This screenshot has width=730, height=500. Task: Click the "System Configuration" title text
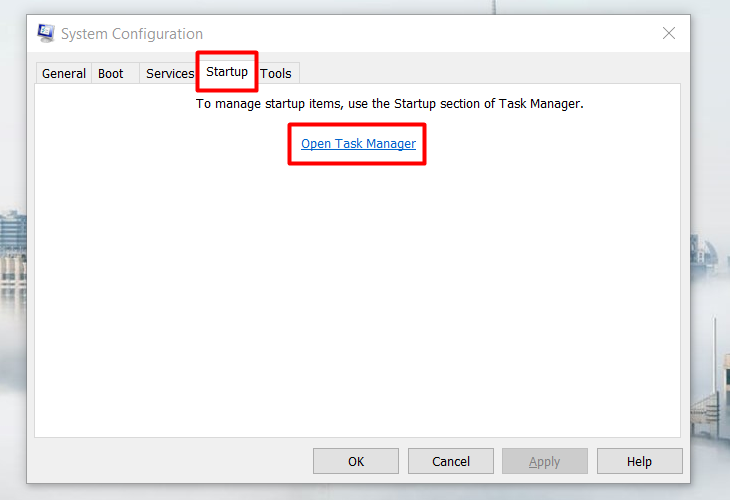132,34
